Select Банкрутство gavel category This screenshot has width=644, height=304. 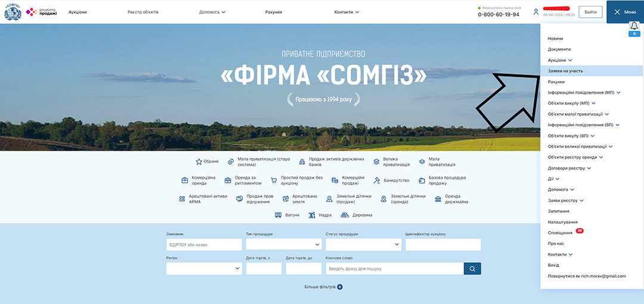click(x=391, y=181)
